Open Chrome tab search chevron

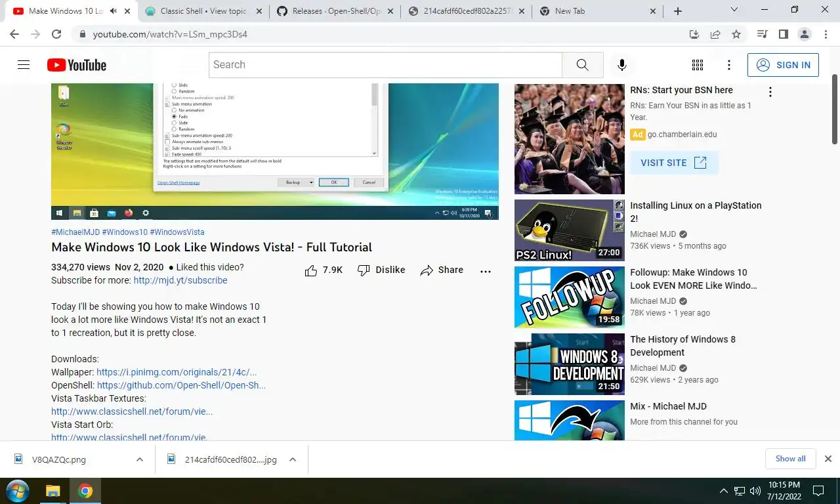pos(734,10)
